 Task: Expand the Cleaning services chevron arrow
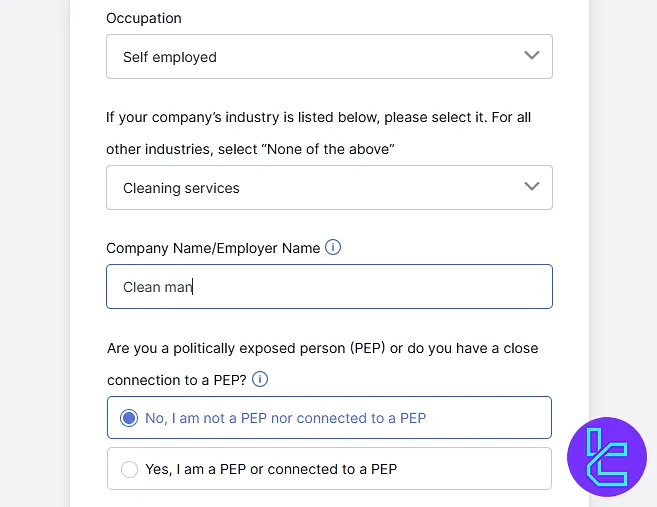click(x=532, y=186)
